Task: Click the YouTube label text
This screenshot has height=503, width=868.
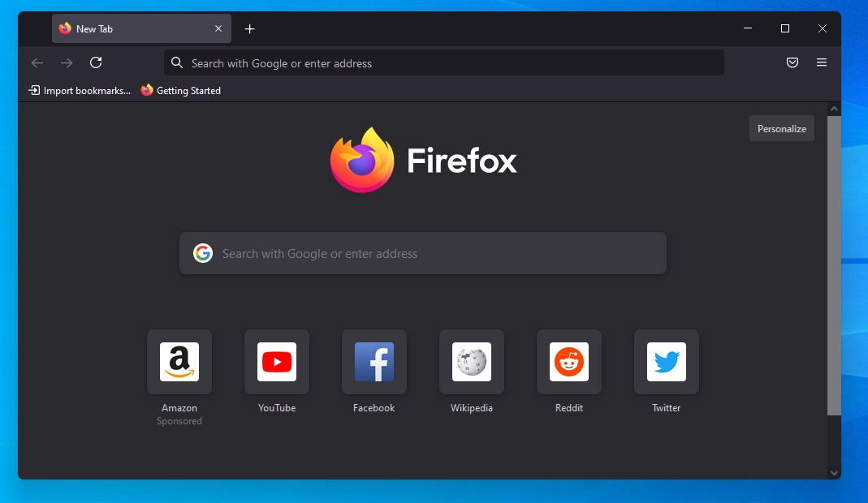Action: coord(277,408)
